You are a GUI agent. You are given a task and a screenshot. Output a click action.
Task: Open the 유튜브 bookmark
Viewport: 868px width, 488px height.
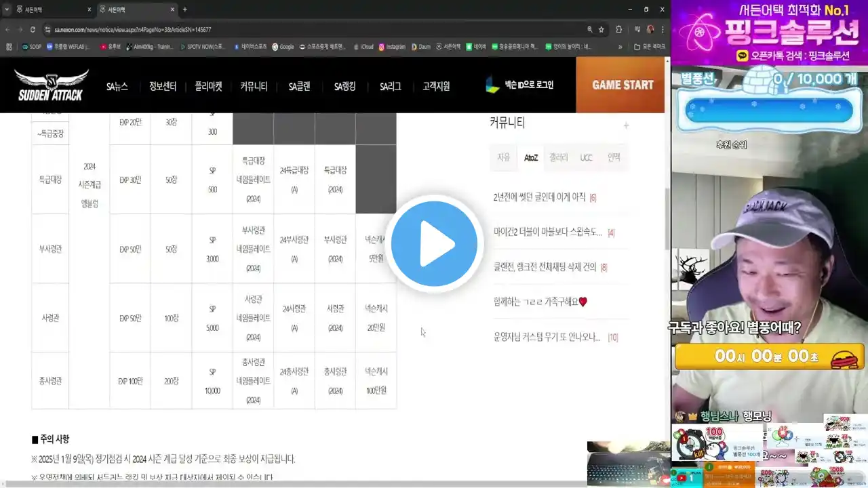[110, 47]
